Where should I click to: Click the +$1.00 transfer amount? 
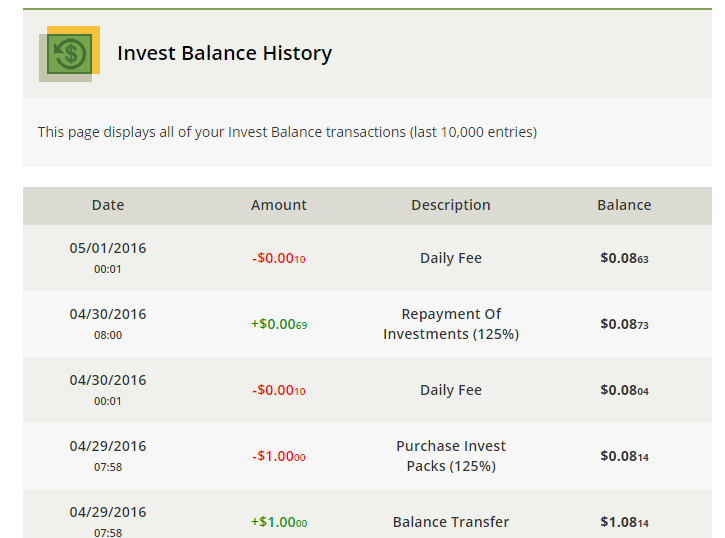point(279,522)
